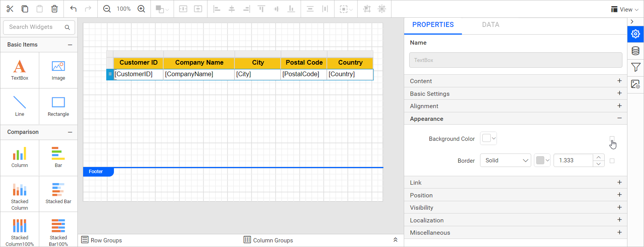Click the Search Widgets input box
644x247 pixels.
click(39, 27)
